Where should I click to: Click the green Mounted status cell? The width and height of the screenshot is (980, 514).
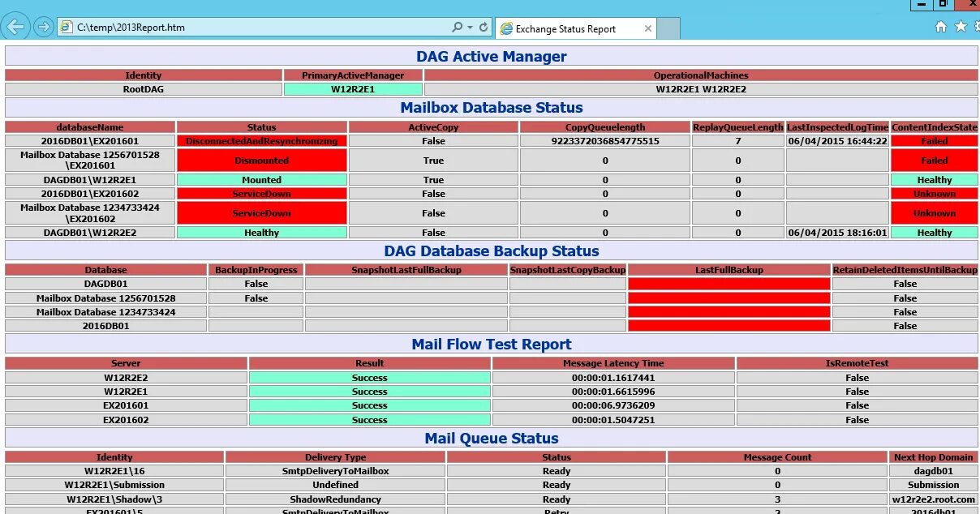(262, 180)
